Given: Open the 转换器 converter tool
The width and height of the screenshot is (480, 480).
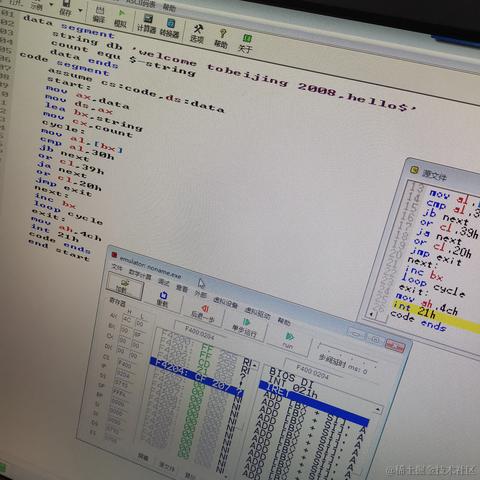Looking at the screenshot, I should [x=169, y=28].
